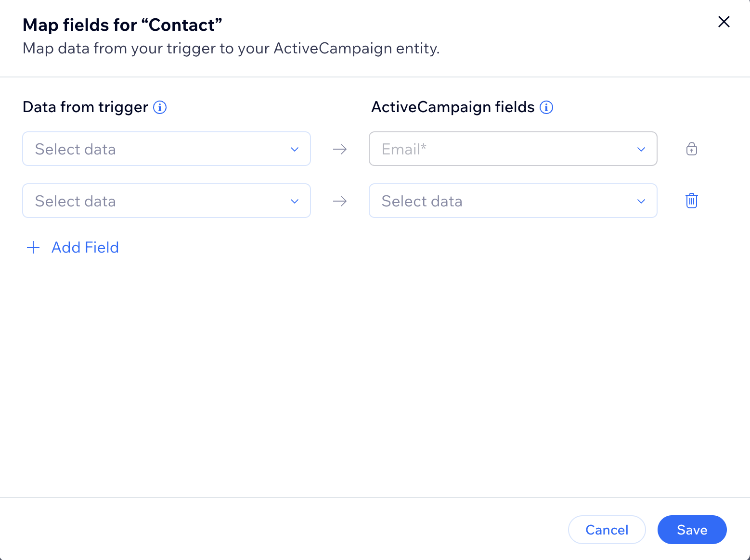The height and width of the screenshot is (560, 750).
Task: Click the arrow icon in the Email row
Action: pos(340,149)
